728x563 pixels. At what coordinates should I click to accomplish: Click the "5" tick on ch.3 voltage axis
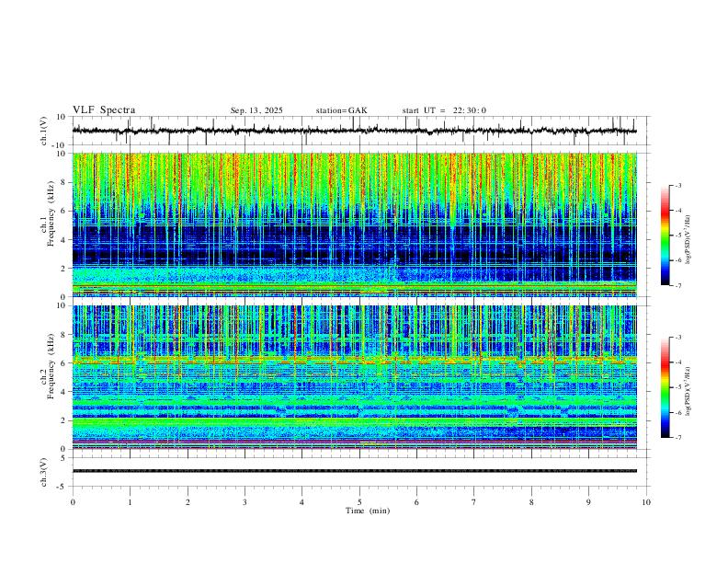[63, 458]
